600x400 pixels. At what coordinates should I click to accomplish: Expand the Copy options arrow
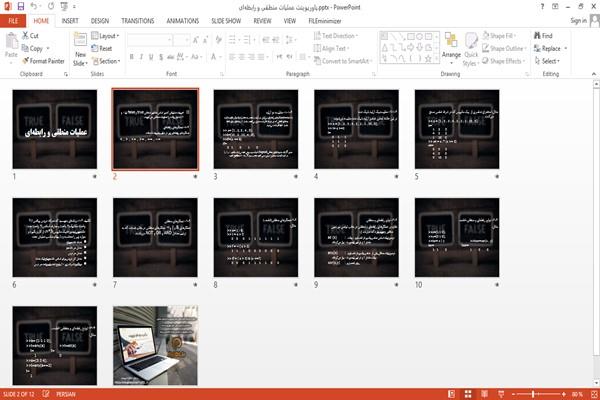coord(48,48)
